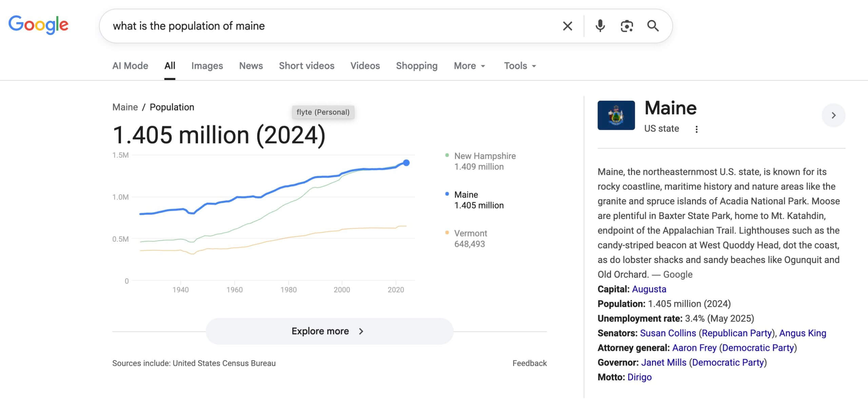Click the blue 2024 data point on chart
Viewport: 868px width, 400px height.
coord(406,163)
